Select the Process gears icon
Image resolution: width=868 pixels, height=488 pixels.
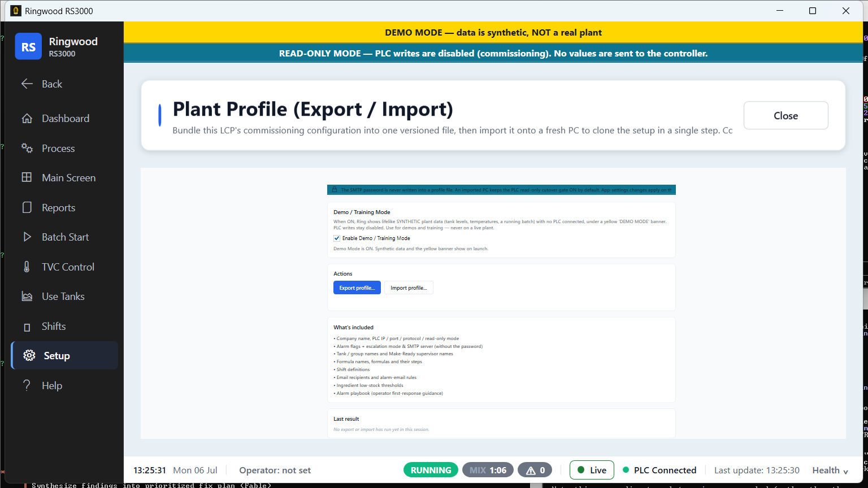[27, 148]
